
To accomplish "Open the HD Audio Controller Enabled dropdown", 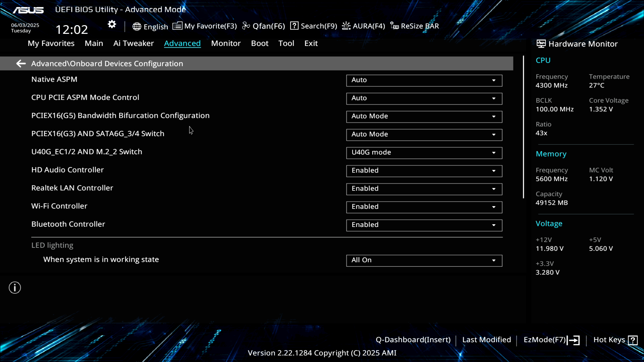I will click(424, 171).
